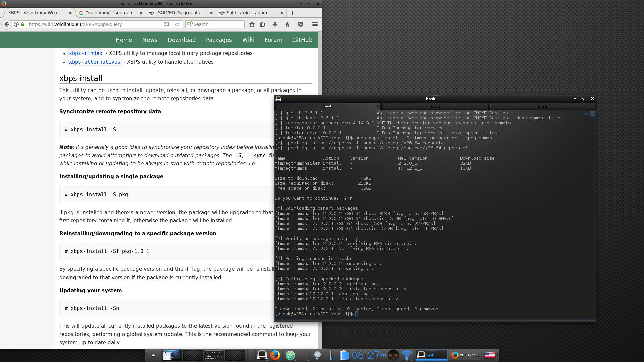This screenshot has height=362, width=644.
Task: Switch to the fourth virtual desktop in the pager
Action: [x=234, y=355]
